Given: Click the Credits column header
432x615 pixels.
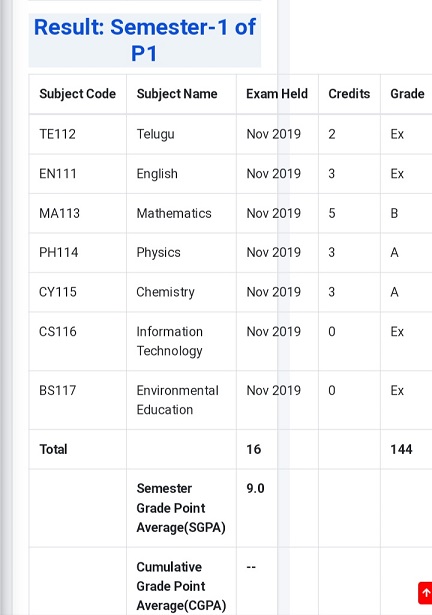Looking at the screenshot, I should pos(349,94).
